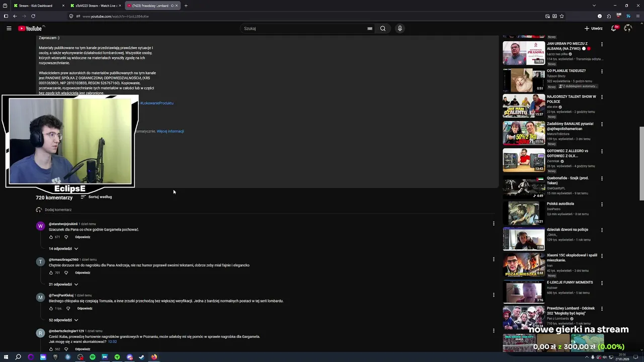Switch to xToM223 Stream tab
This screenshot has width=644, height=362.
[96, 6]
